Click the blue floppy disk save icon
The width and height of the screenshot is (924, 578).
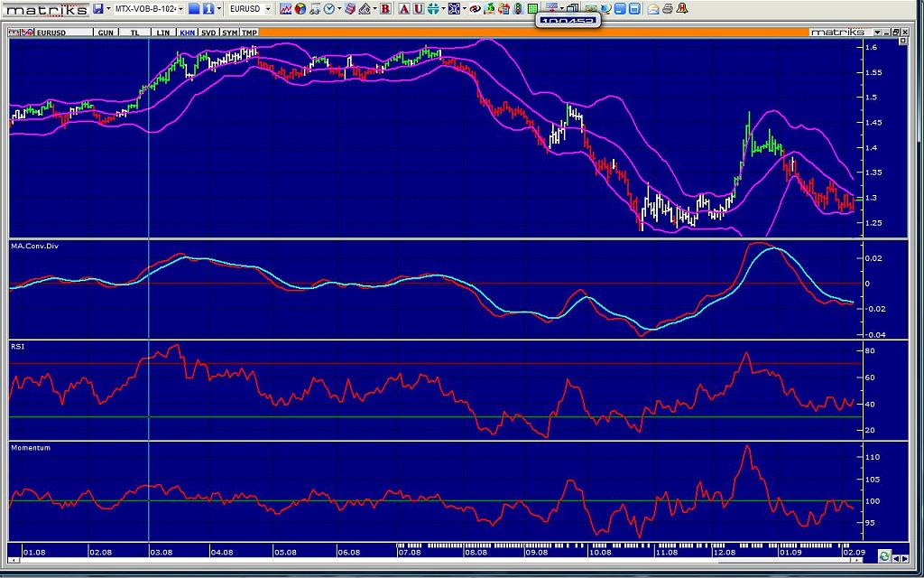(x=98, y=9)
